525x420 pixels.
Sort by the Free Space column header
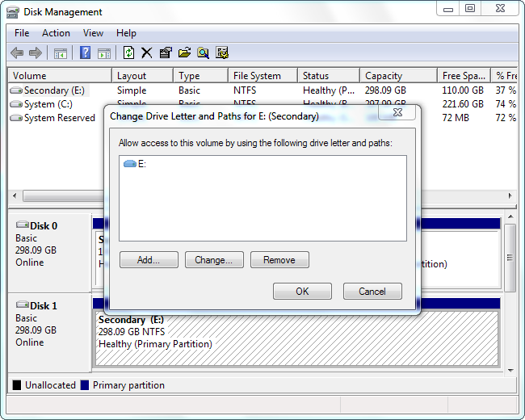[464, 76]
